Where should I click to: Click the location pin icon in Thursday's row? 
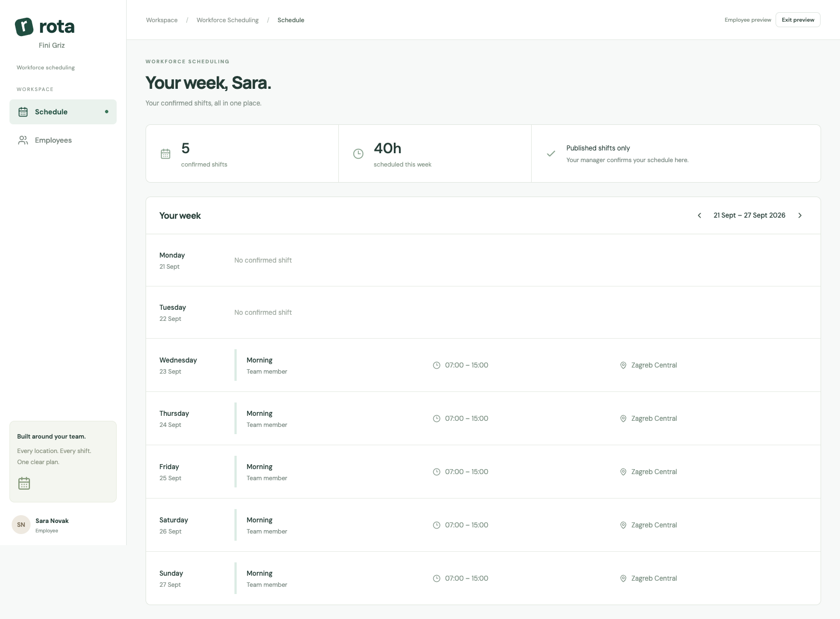coord(623,419)
